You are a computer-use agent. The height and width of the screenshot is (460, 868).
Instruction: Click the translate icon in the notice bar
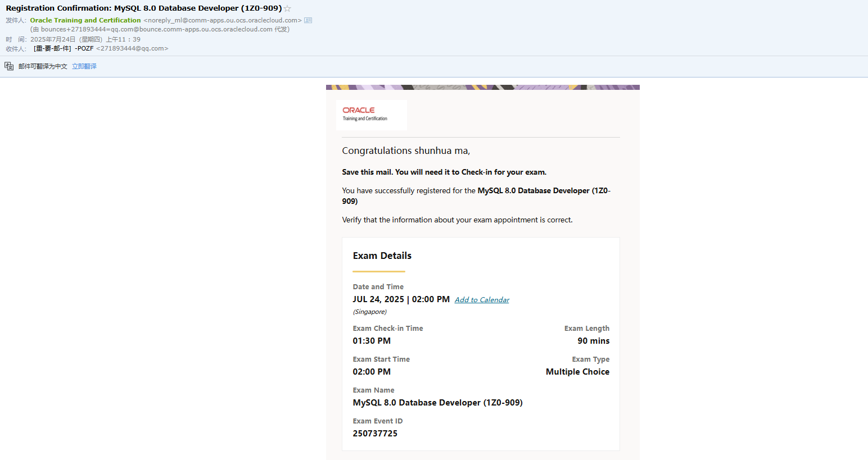(x=9, y=66)
